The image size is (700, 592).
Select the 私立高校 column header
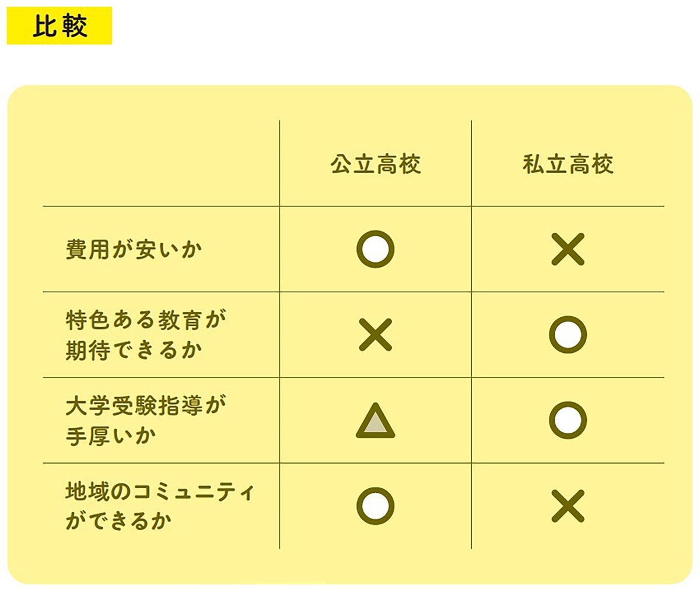[x=568, y=164]
